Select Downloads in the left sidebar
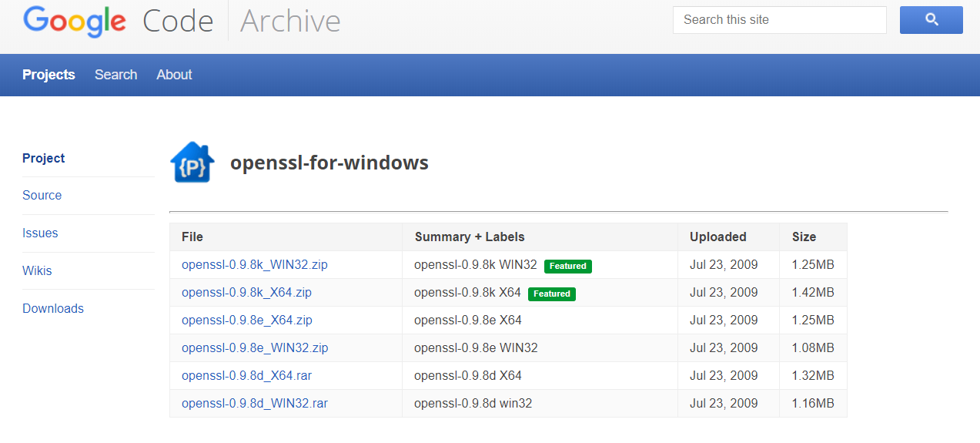The height and width of the screenshot is (443, 980). click(53, 308)
